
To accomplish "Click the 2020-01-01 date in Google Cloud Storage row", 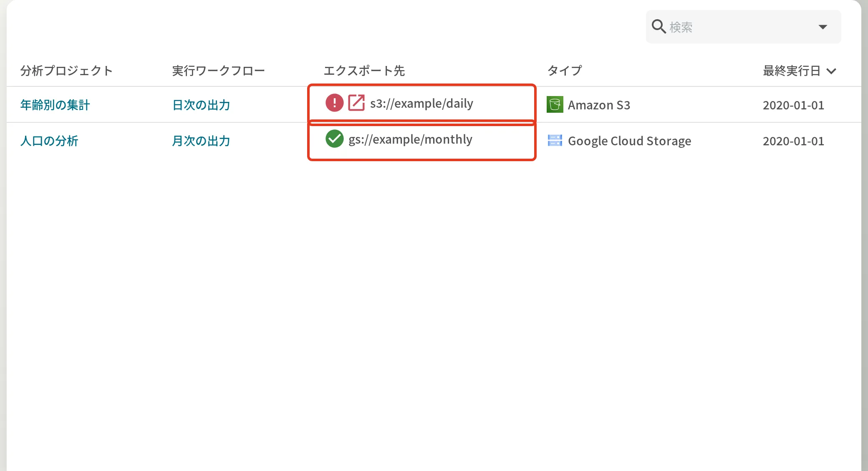I will (793, 141).
